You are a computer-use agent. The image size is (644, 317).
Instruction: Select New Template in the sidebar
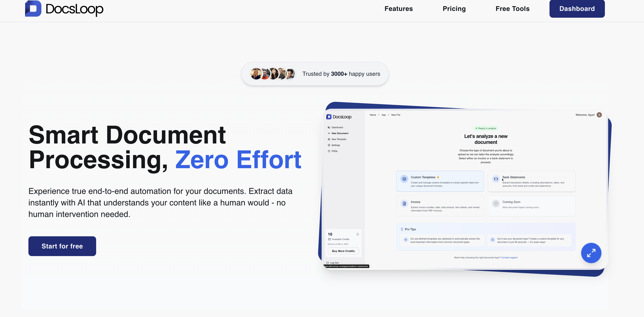click(x=338, y=139)
